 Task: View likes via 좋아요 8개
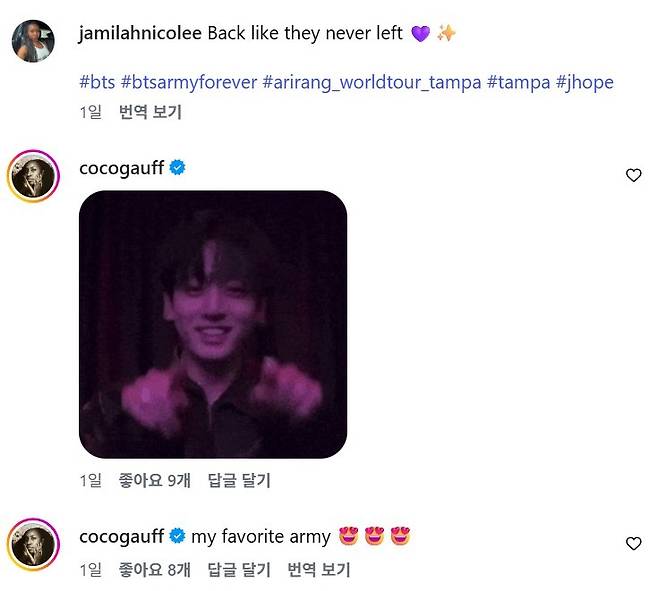click(x=154, y=570)
